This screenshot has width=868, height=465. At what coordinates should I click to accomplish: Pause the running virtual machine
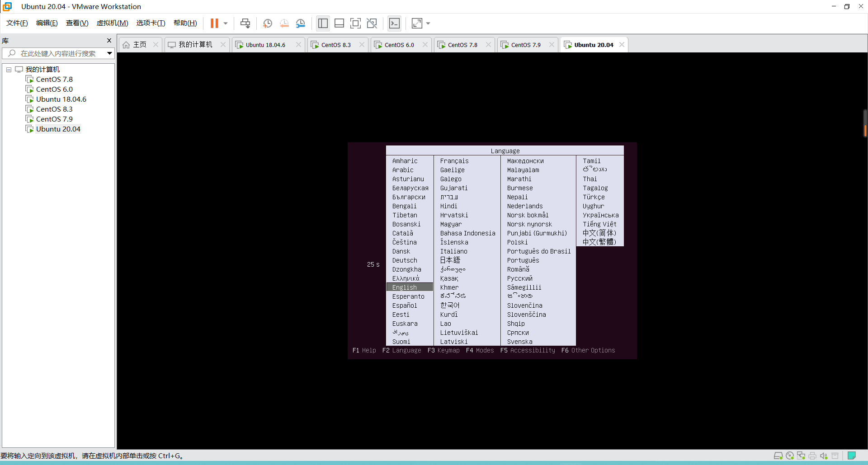(214, 23)
